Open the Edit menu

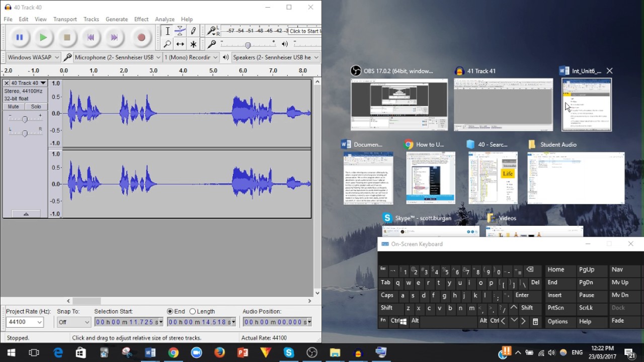(24, 19)
